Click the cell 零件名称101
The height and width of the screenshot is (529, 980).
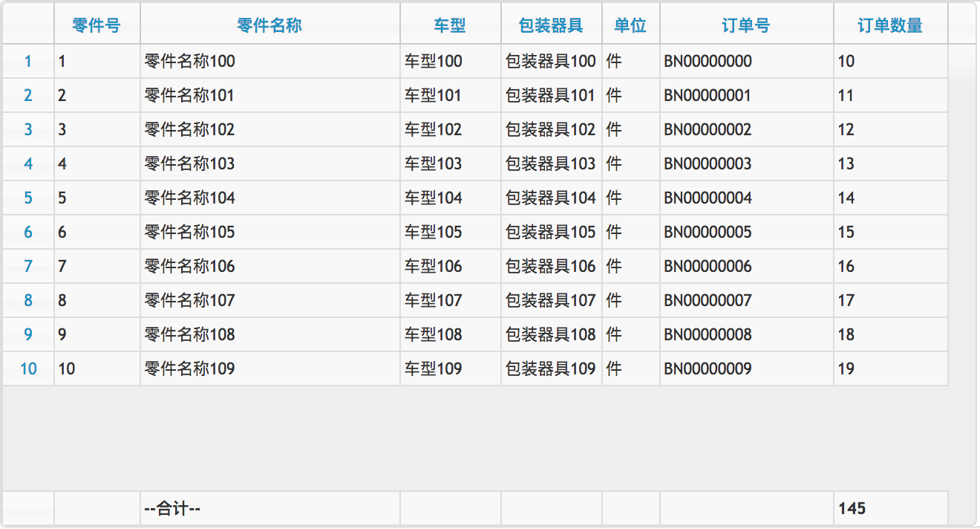pos(270,96)
